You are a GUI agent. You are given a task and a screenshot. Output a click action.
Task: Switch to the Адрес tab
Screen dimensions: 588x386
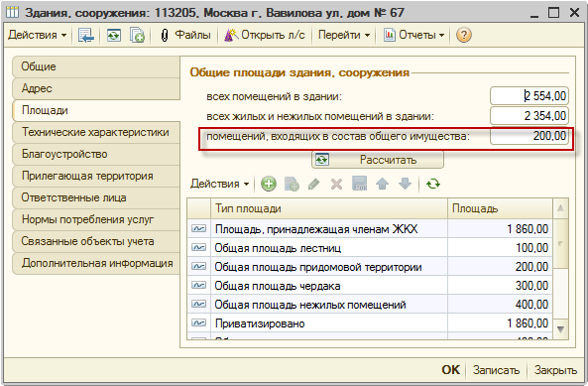(96, 88)
